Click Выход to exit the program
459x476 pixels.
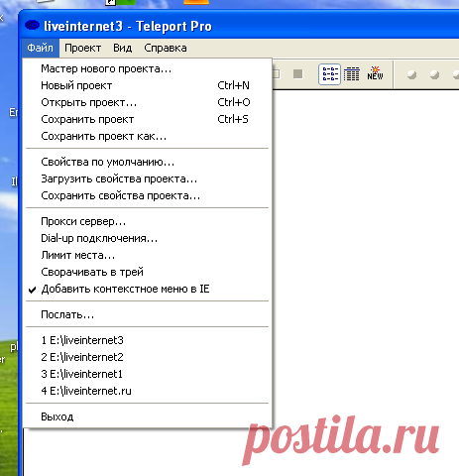pyautogui.click(x=148, y=416)
